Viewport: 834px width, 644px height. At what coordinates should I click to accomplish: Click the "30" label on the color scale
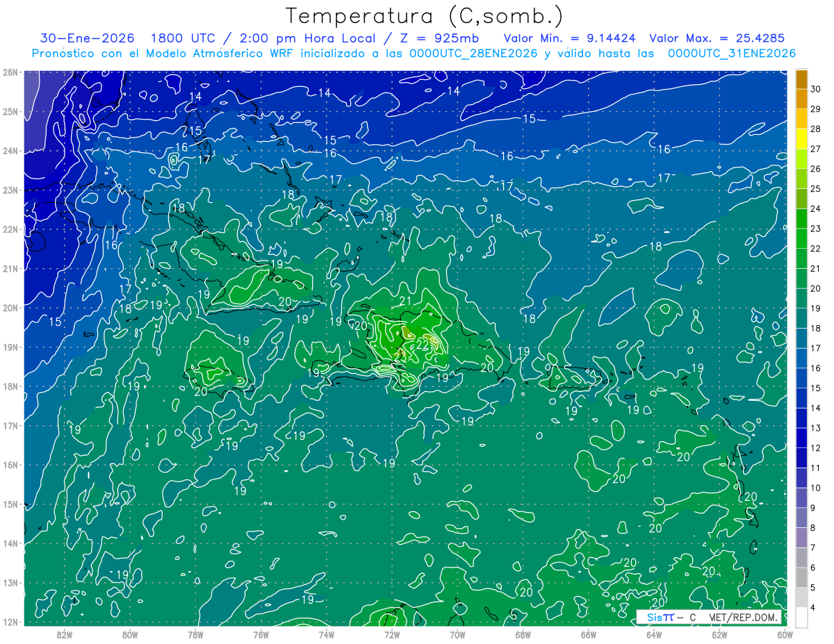pos(816,88)
